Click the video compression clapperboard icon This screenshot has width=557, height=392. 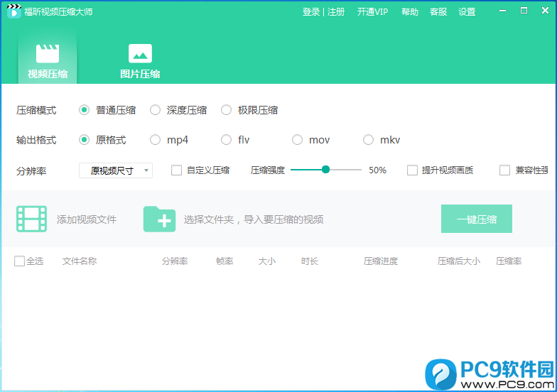click(x=48, y=53)
